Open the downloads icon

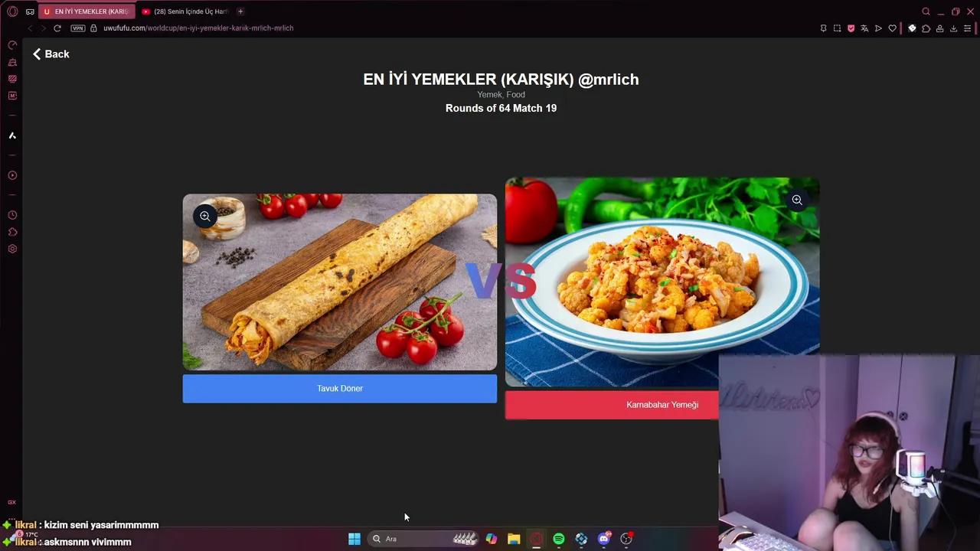pos(953,28)
